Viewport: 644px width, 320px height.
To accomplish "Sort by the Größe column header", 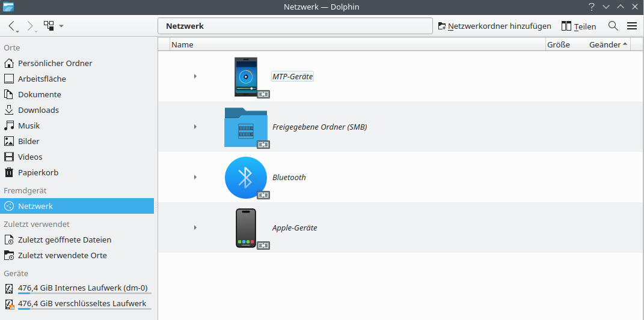I will pos(558,44).
